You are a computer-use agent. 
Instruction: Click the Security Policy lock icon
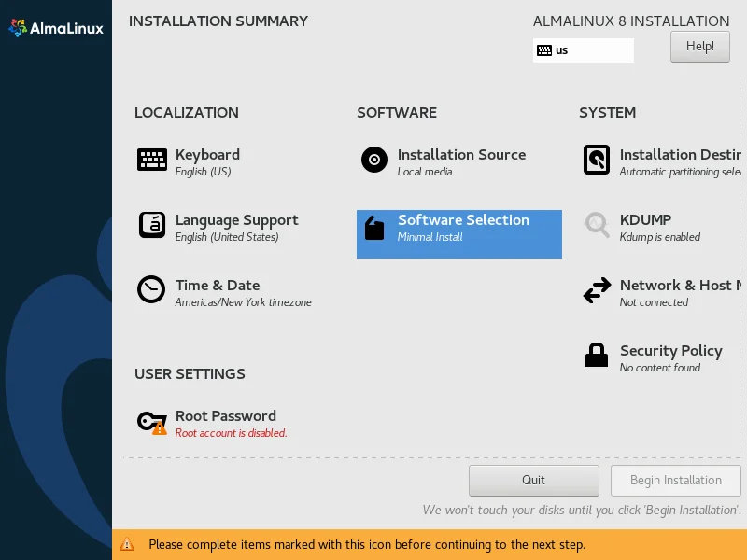pyautogui.click(x=597, y=355)
